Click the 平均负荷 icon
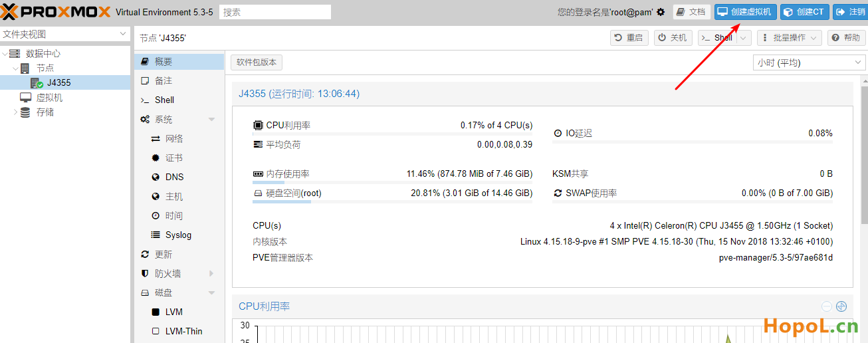Screen dimensions: 868x343 (258, 144)
